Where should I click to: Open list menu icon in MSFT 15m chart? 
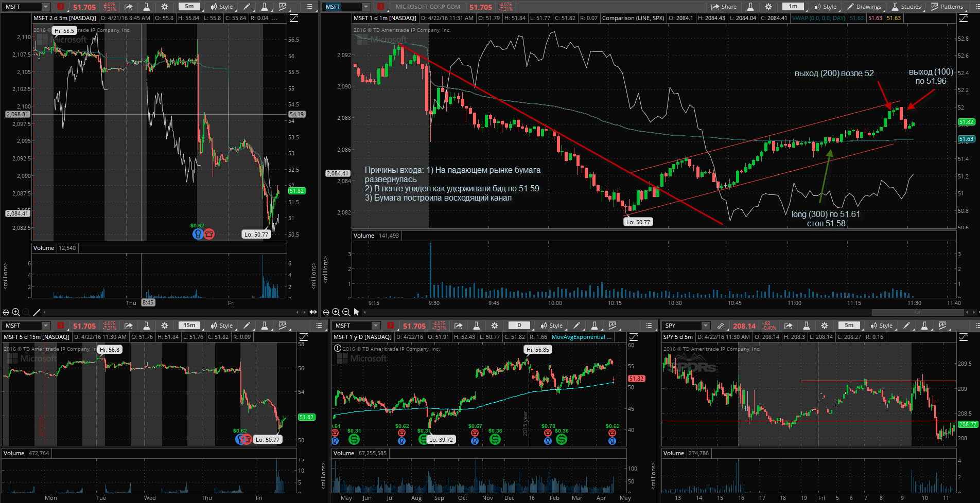(x=319, y=326)
